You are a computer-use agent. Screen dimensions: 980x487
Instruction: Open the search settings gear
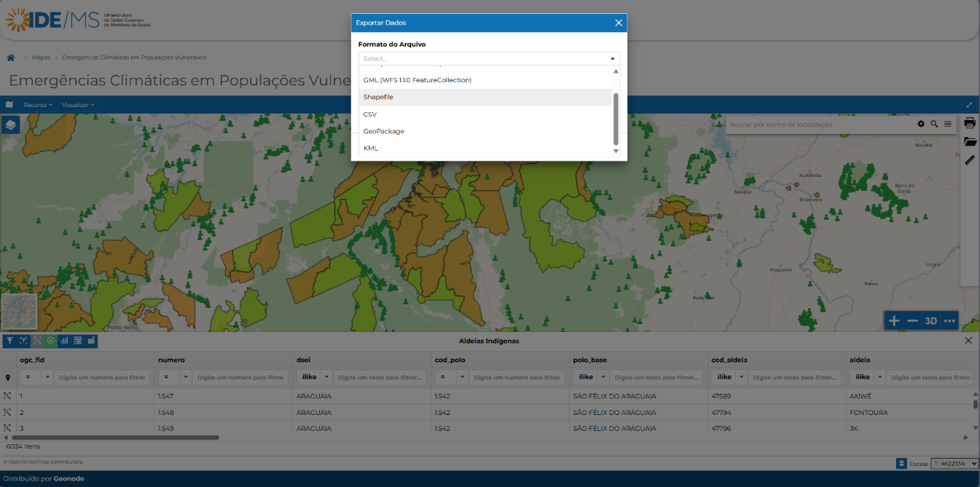click(x=921, y=124)
